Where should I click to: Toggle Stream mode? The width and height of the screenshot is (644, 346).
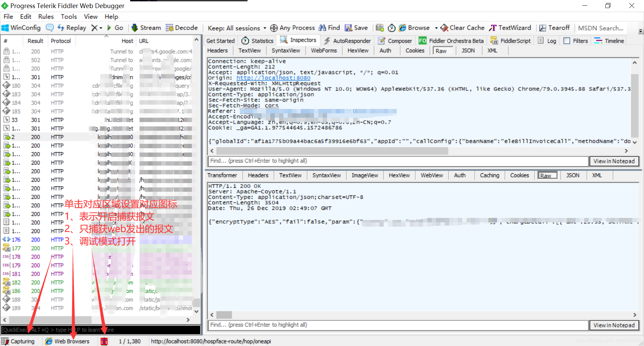pos(146,28)
